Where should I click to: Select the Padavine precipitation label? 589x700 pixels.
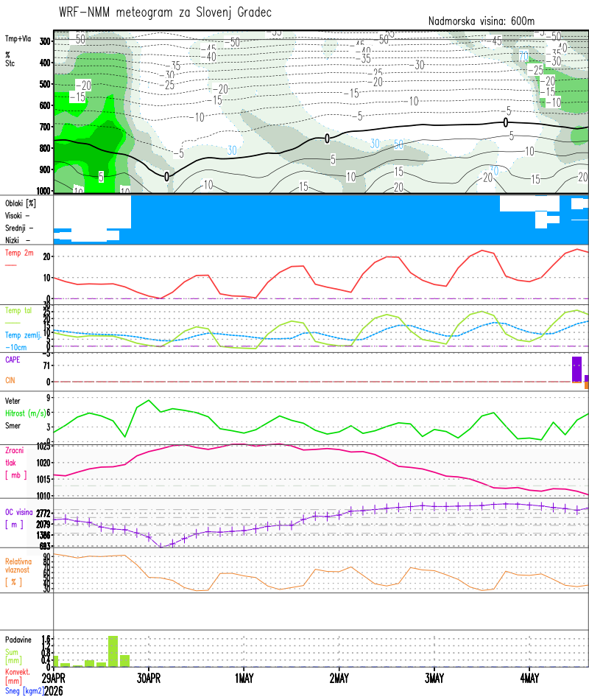(18, 640)
